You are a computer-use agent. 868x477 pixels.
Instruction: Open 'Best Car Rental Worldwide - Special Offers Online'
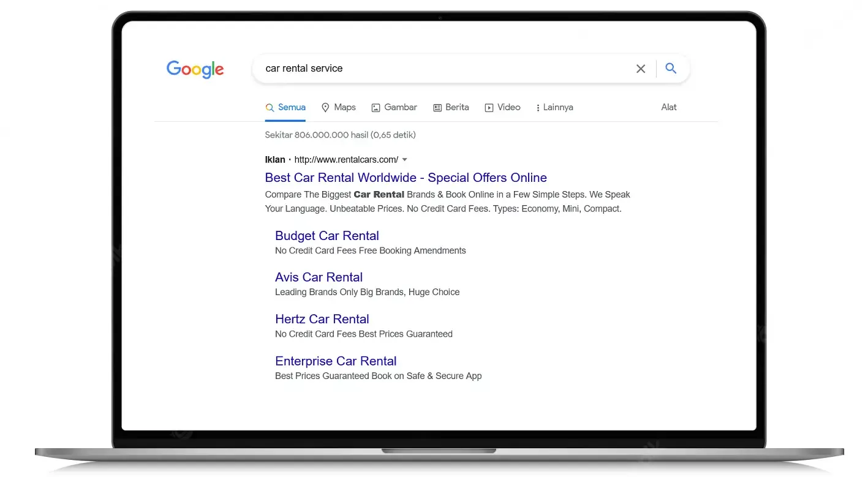tap(406, 178)
